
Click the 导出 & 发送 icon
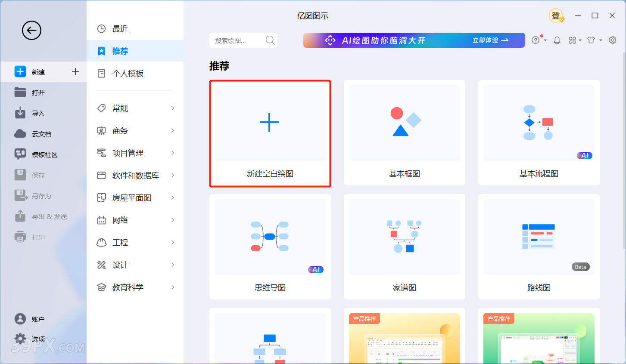pos(20,216)
